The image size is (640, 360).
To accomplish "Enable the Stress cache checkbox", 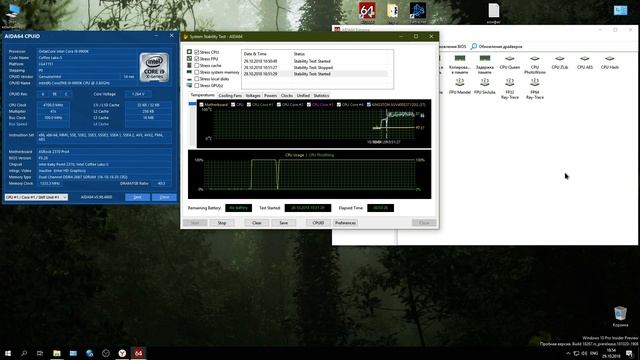I will [197, 65].
